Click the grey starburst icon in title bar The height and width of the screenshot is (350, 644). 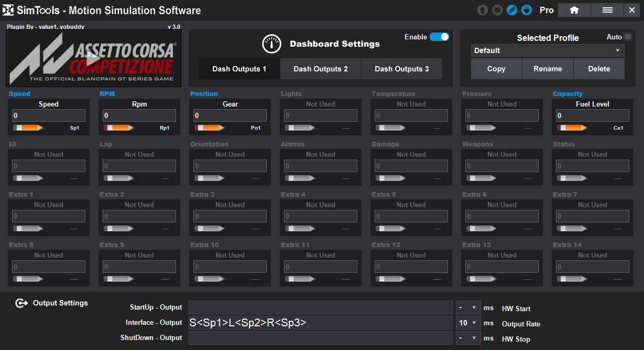coord(497,10)
